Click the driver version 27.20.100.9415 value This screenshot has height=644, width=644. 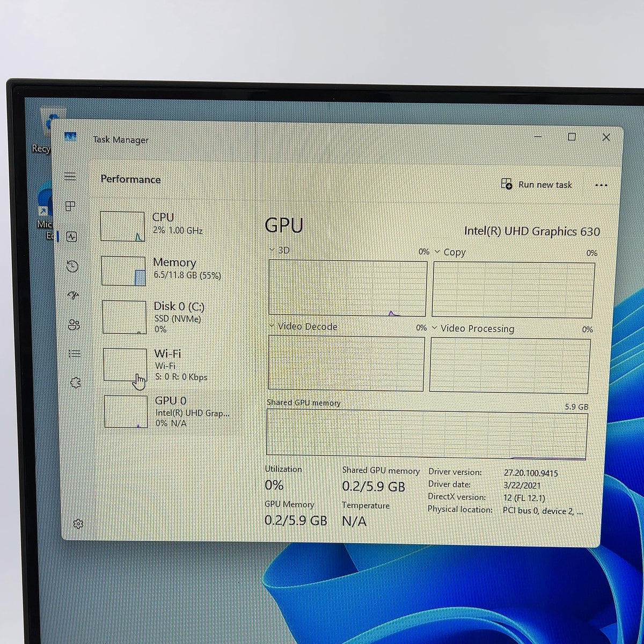pos(531,473)
